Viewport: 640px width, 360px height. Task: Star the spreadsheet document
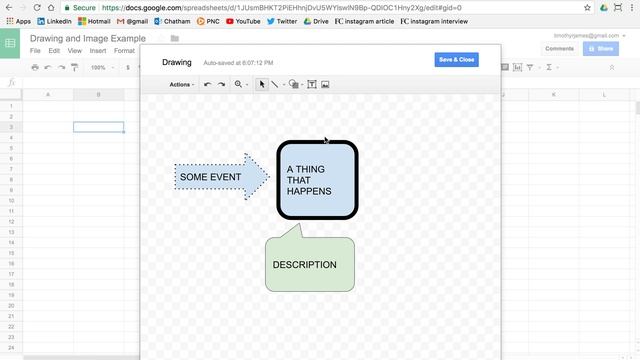pyautogui.click(x=160, y=38)
